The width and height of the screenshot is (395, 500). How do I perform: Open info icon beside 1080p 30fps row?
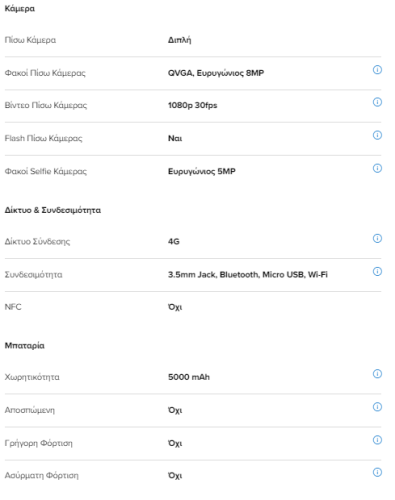[377, 102]
